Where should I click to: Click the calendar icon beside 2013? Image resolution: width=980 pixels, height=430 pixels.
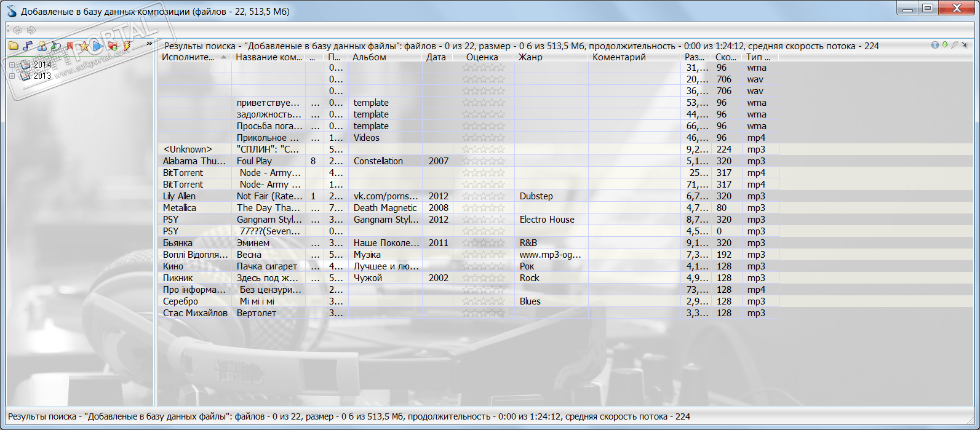coord(25,76)
